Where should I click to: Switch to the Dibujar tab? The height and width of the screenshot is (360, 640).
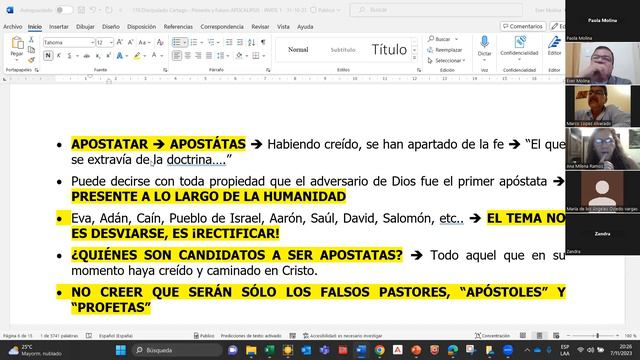tap(85, 27)
